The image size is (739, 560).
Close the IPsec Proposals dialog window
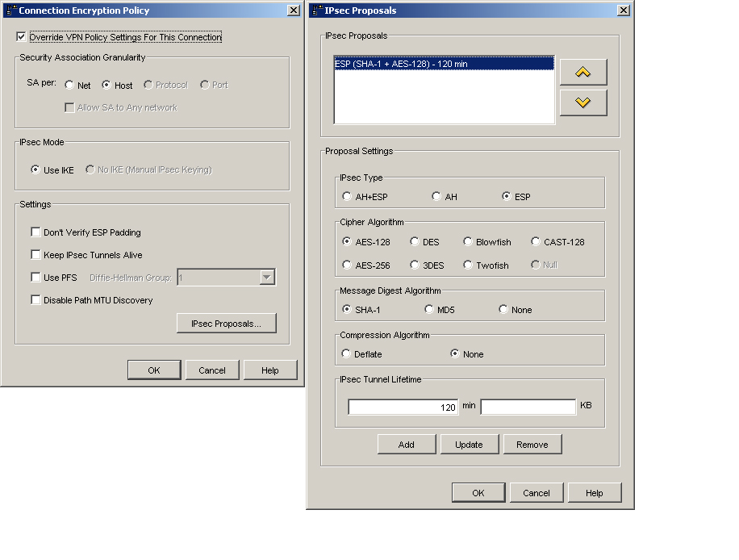[623, 10]
